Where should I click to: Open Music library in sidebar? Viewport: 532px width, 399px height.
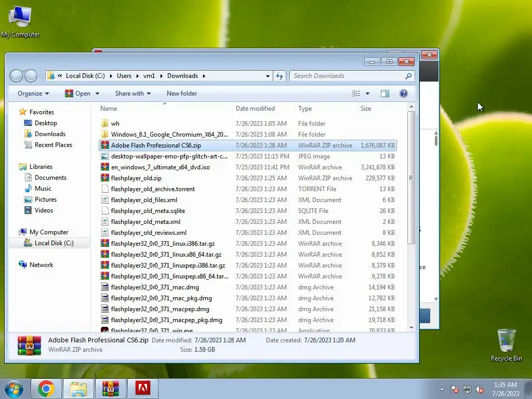click(x=37, y=188)
